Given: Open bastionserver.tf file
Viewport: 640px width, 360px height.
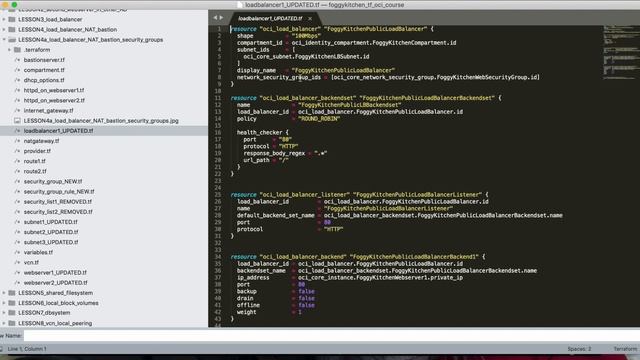Looking at the screenshot, I should click(x=44, y=60).
